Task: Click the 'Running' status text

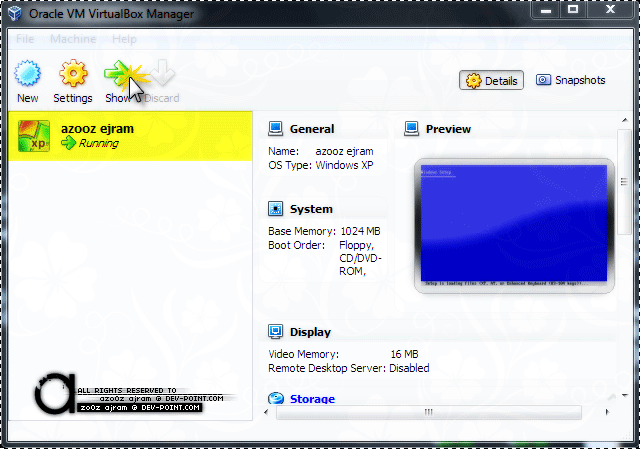Action: (99, 143)
